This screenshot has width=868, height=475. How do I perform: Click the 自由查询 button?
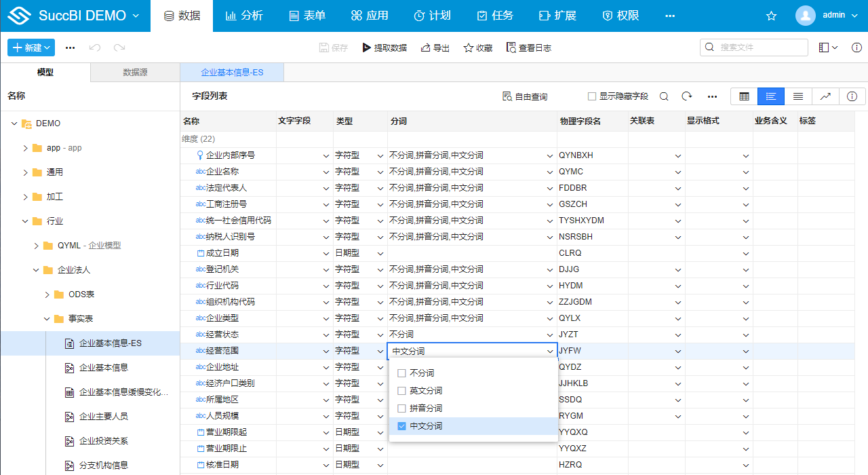(x=525, y=96)
